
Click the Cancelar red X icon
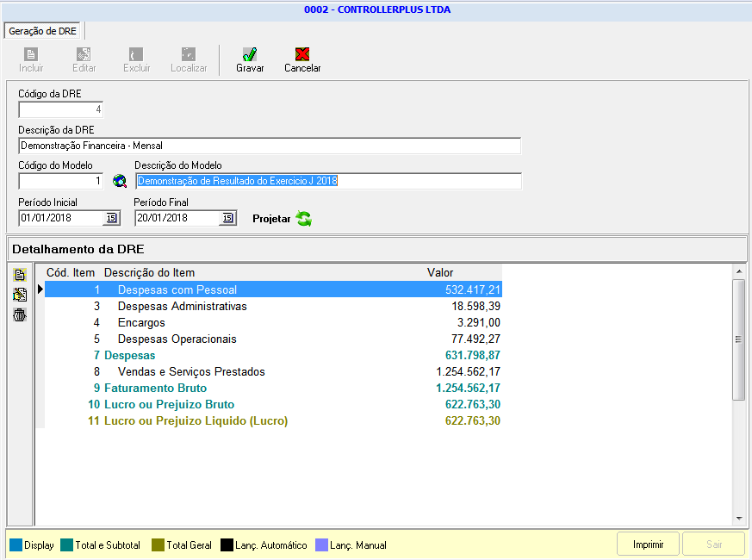[302, 54]
